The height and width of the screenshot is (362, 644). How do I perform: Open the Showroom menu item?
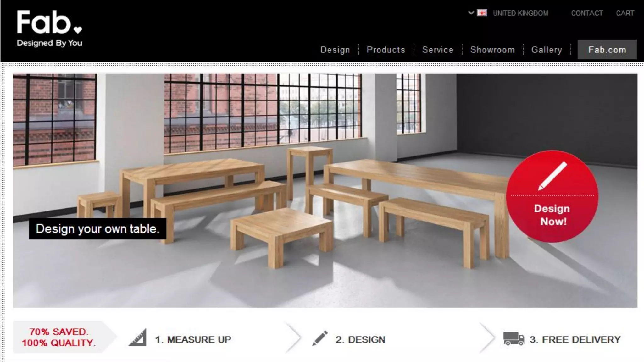[x=492, y=50]
